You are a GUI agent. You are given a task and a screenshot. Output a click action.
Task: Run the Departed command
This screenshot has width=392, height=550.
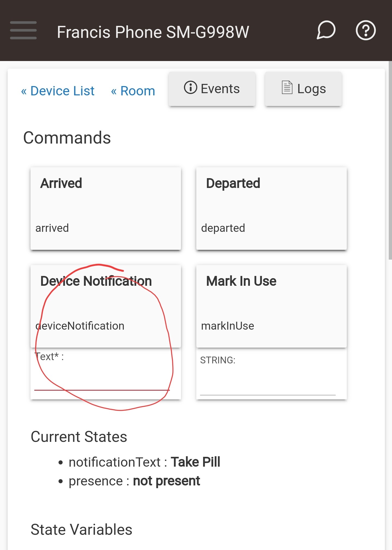pyautogui.click(x=271, y=208)
